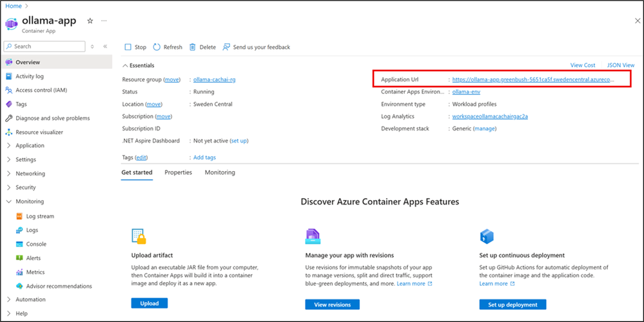Click the Manage your app with revisions icon
The image size is (644, 322).
[x=313, y=236]
